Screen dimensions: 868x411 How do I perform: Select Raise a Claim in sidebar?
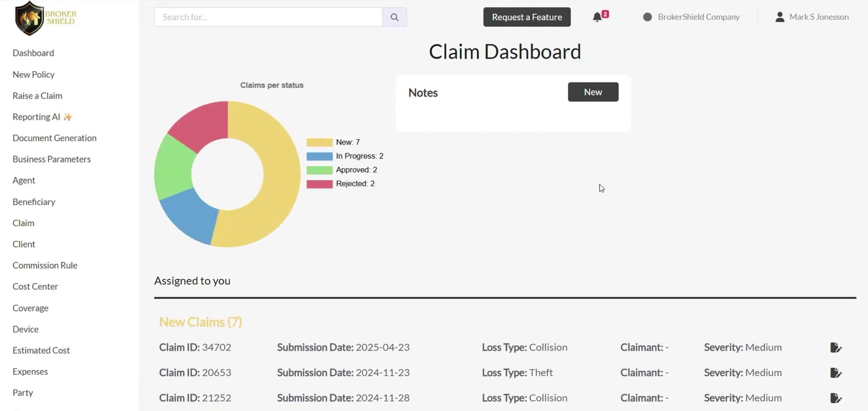(38, 96)
